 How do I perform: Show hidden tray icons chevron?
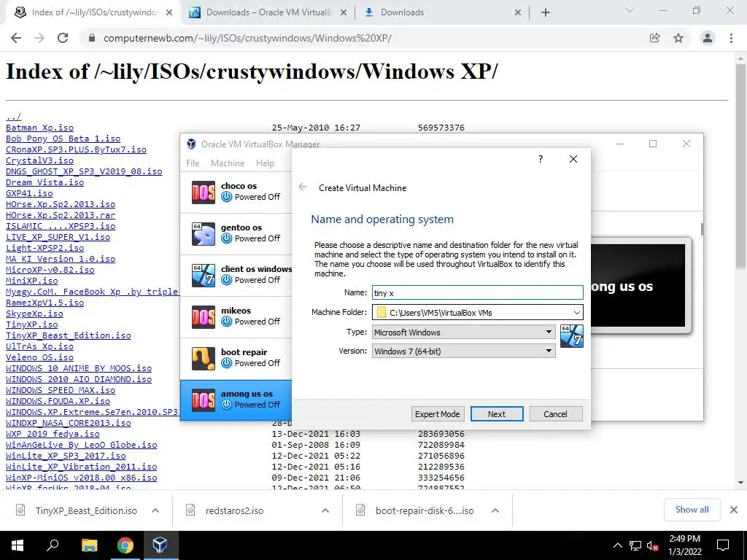pyautogui.click(x=617, y=545)
